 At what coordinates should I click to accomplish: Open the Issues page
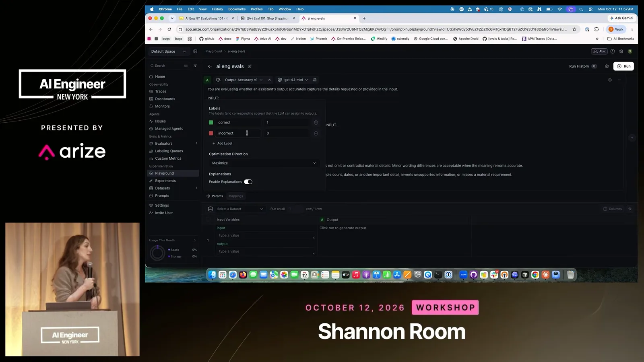tap(160, 121)
